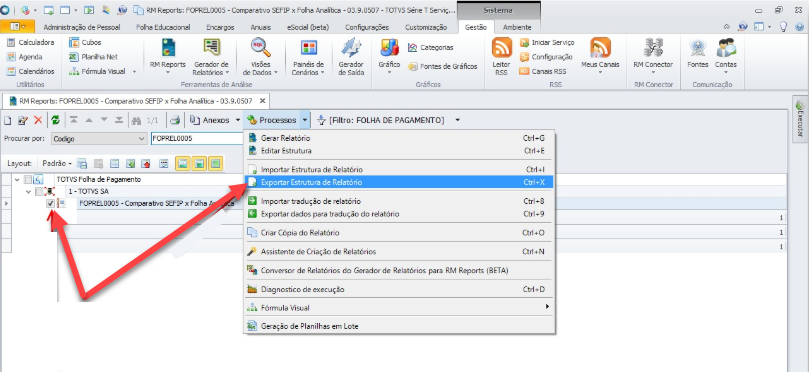
Task: Toggle the first yellow highlighted layout button
Action: [x=183, y=164]
